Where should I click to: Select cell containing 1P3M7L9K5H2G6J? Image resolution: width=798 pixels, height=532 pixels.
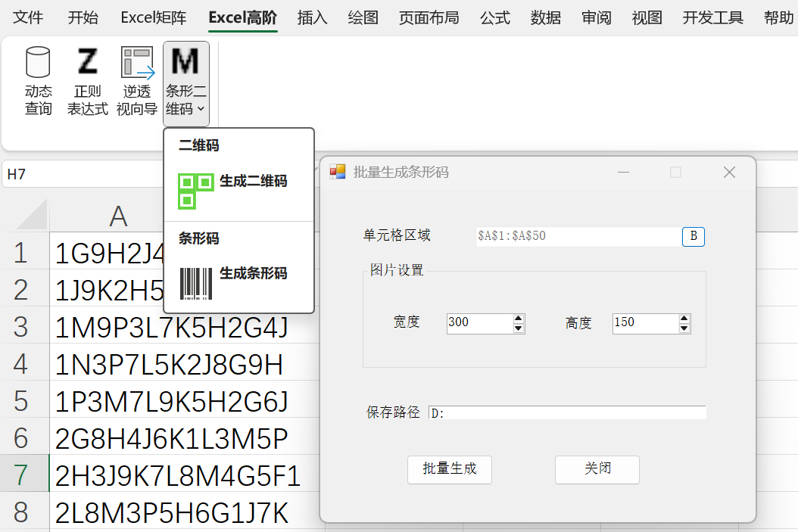point(185,401)
